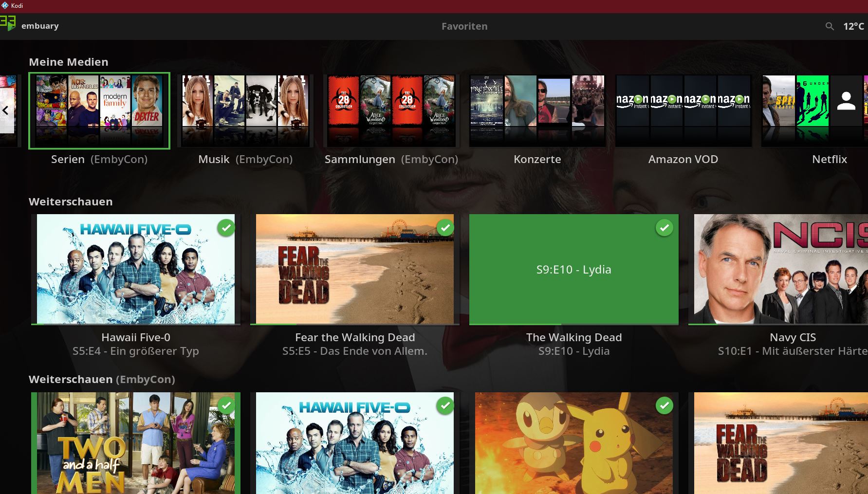The height and width of the screenshot is (494, 868).
Task: Click the embuary logo icon
Action: point(8,23)
